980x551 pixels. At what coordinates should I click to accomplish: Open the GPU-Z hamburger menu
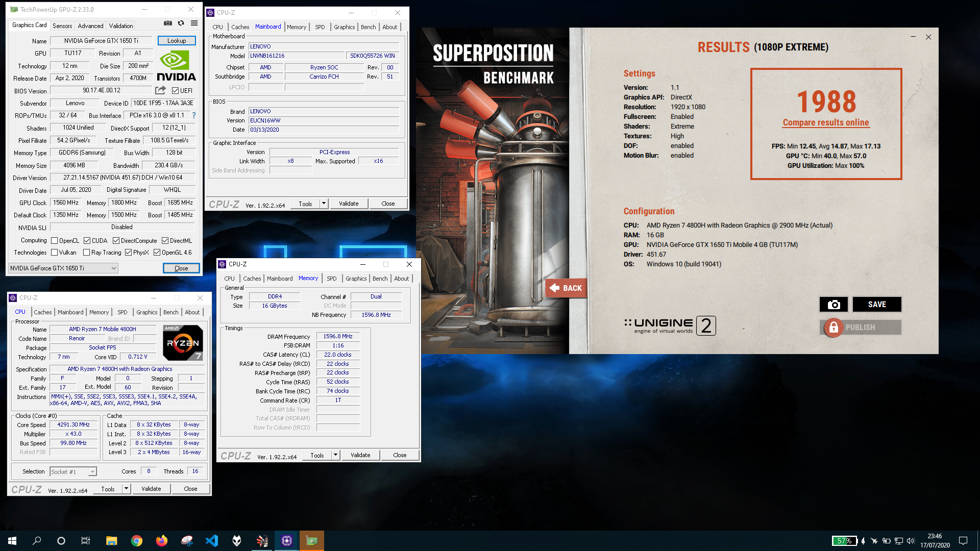coord(194,23)
